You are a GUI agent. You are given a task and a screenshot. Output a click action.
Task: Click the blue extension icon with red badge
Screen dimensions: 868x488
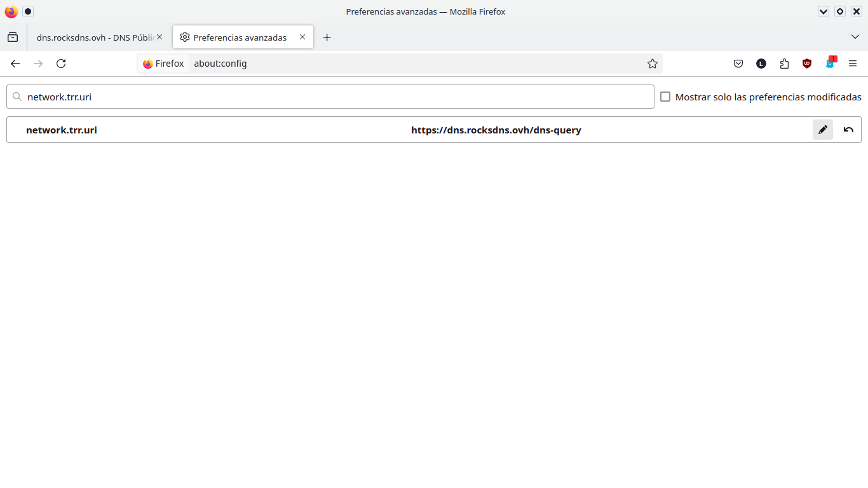830,64
